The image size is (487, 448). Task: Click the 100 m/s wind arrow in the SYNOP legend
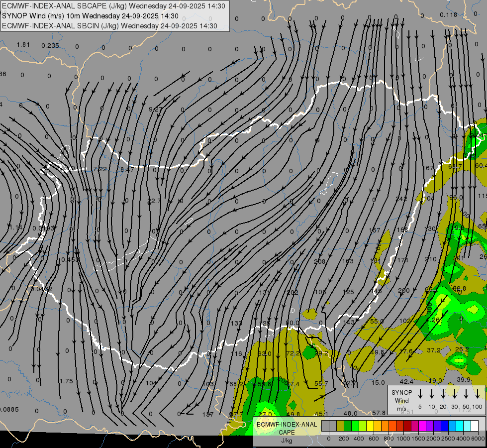pos(478,394)
